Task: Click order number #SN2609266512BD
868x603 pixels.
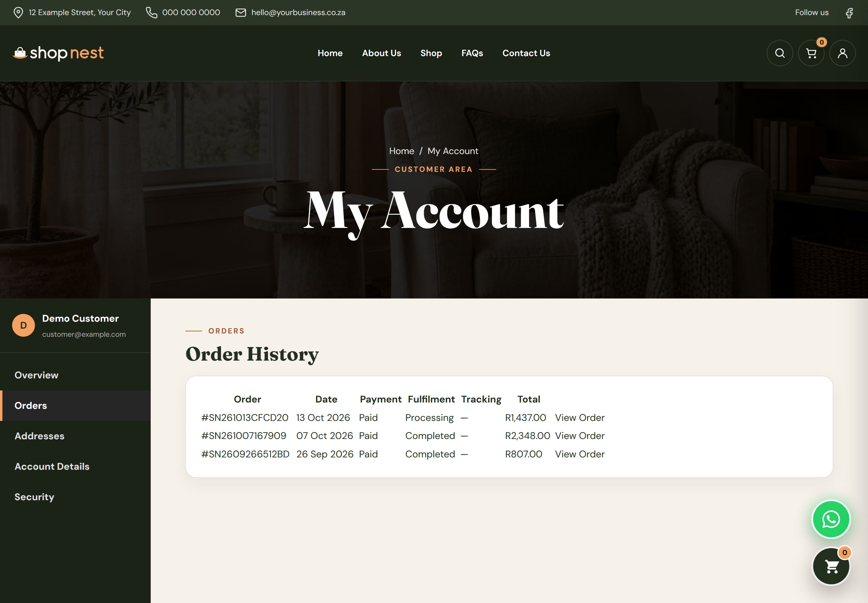Action: pos(246,454)
